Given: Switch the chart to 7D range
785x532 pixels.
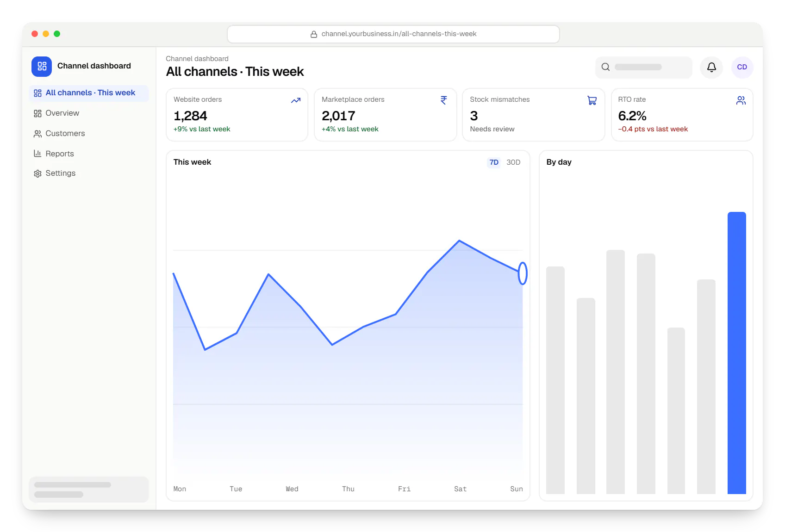Looking at the screenshot, I should (x=494, y=162).
